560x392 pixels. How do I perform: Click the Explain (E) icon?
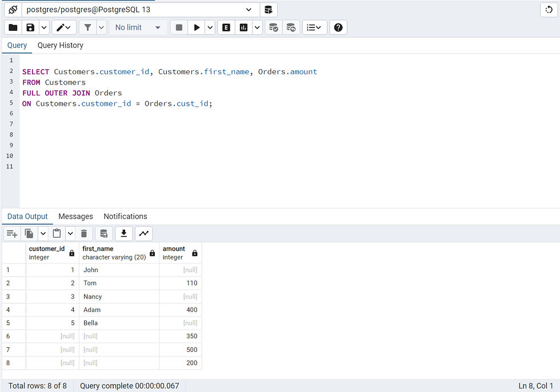(x=226, y=27)
